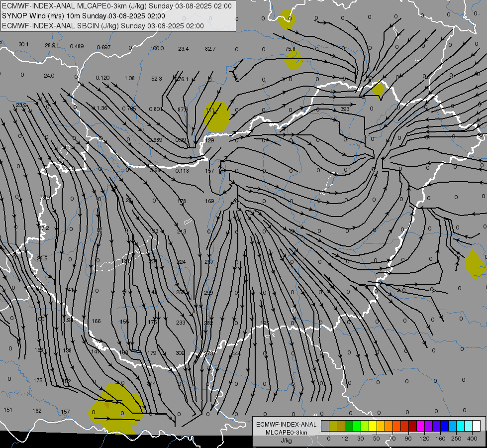This screenshot has width=487, height=448.
Task: Click the value '1.08'
Action: (129, 78)
